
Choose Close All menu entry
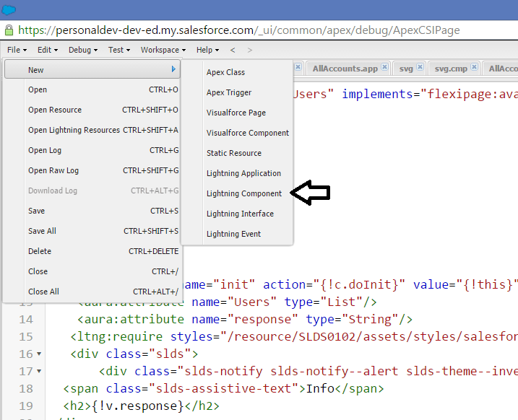pos(92,292)
